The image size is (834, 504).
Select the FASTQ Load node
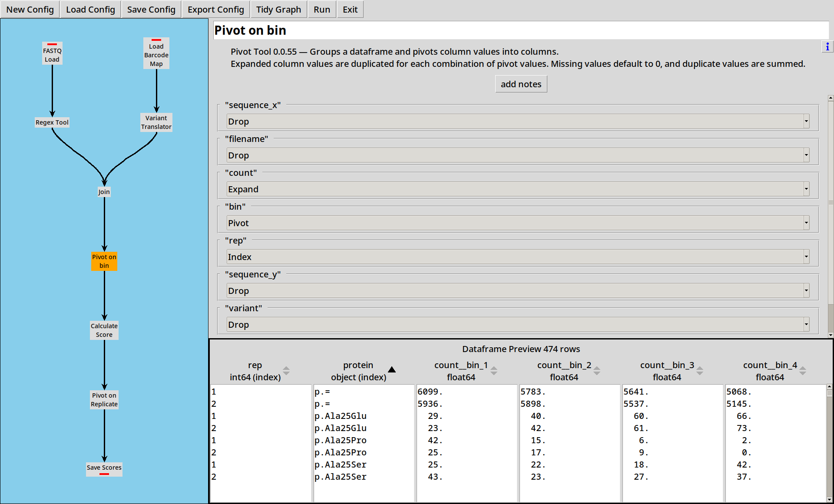coord(52,53)
